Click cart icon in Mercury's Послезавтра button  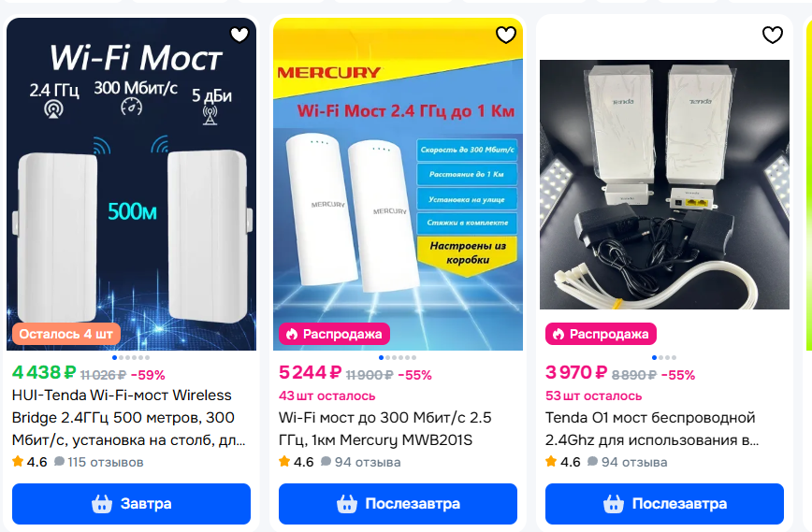point(347,504)
